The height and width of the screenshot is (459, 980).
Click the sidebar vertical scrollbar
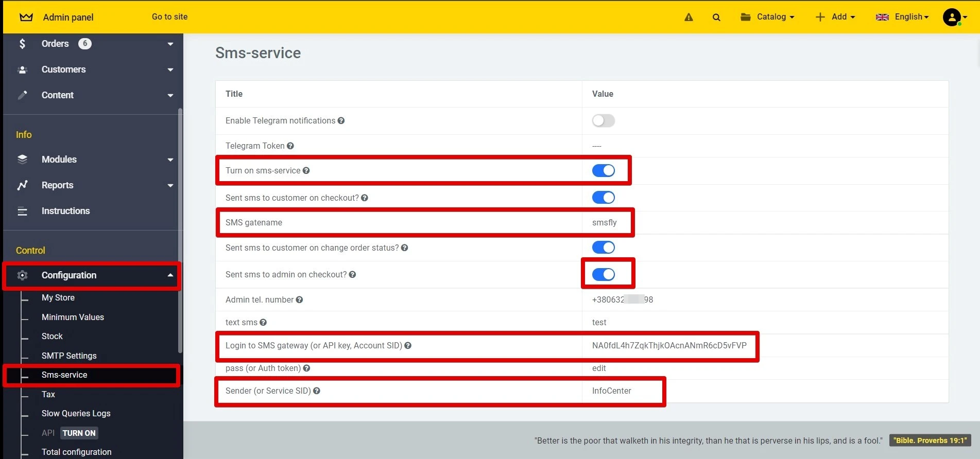pos(180,232)
